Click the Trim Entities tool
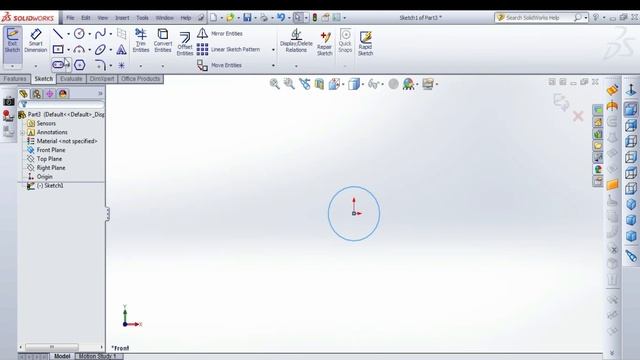This screenshot has width=640, height=360. point(141,40)
